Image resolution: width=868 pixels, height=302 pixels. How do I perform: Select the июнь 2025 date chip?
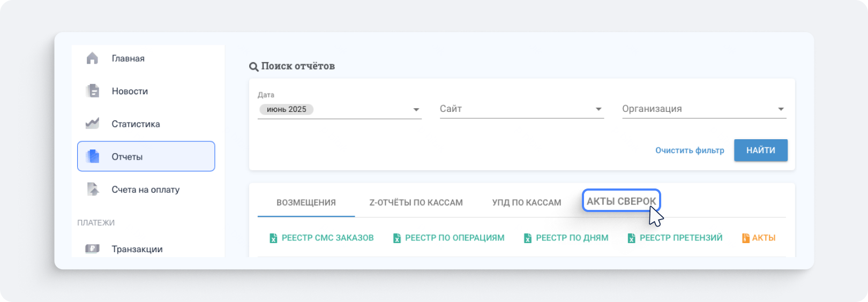[287, 109]
